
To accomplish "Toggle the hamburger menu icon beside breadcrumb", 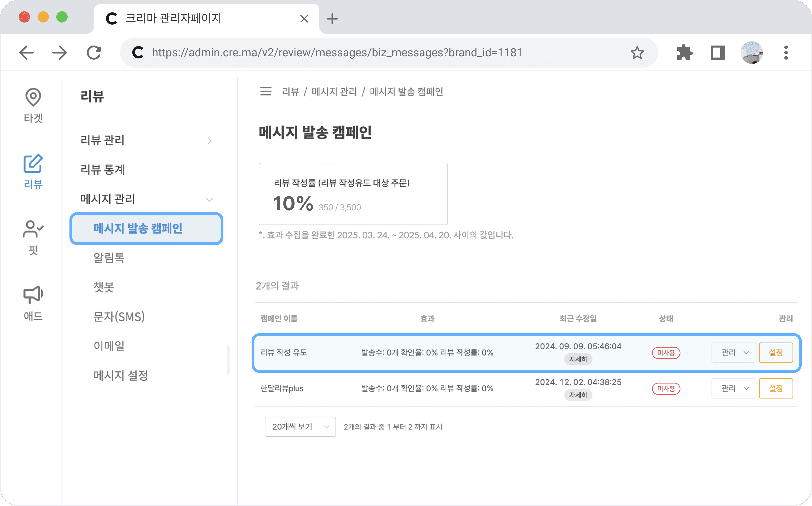I will 266,91.
